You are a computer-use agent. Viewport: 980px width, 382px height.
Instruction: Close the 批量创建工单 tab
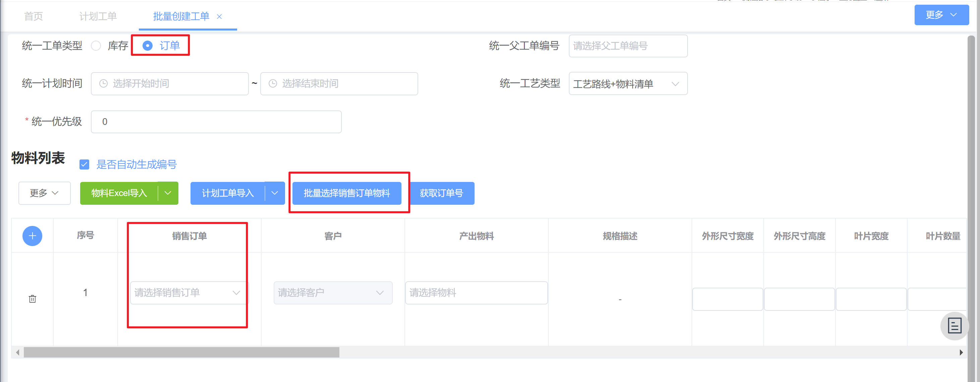click(219, 16)
